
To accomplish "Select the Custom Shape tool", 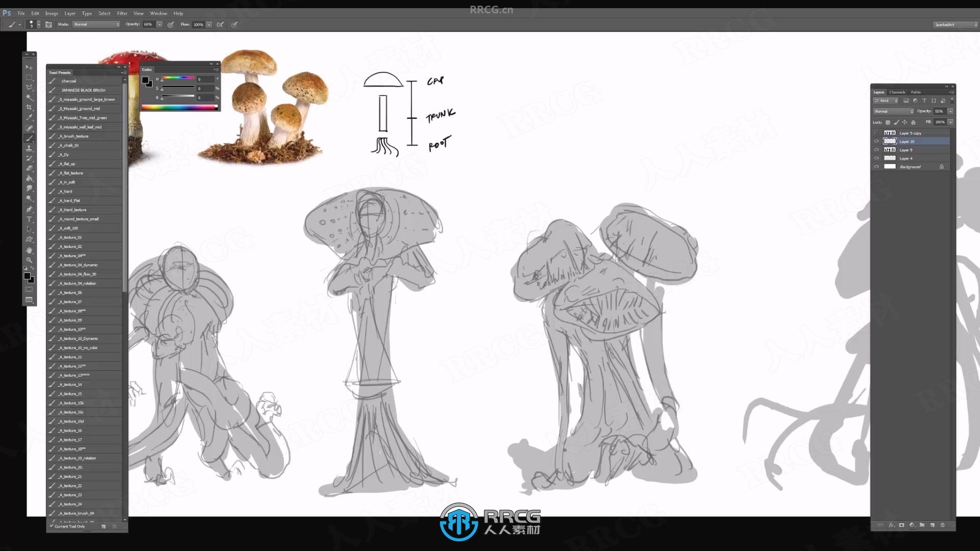I will pos(29,239).
